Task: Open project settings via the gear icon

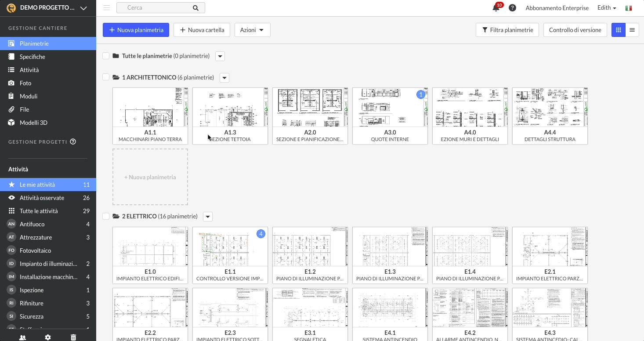Action: click(47, 337)
